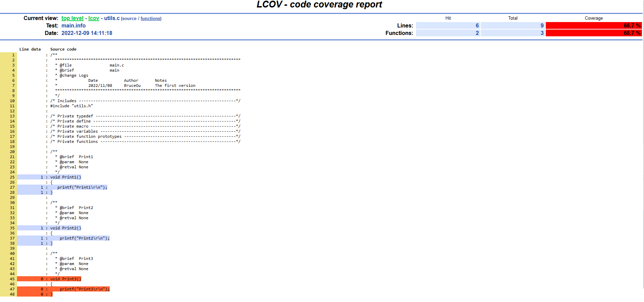The image size is (644, 302).
Task: Click the '/* Private variables' comment line
Action: click(145, 132)
